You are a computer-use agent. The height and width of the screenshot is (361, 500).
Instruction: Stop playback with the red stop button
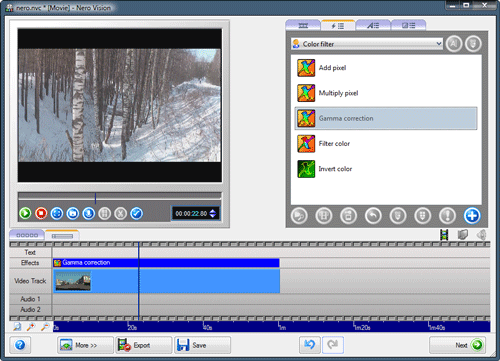coord(41,213)
